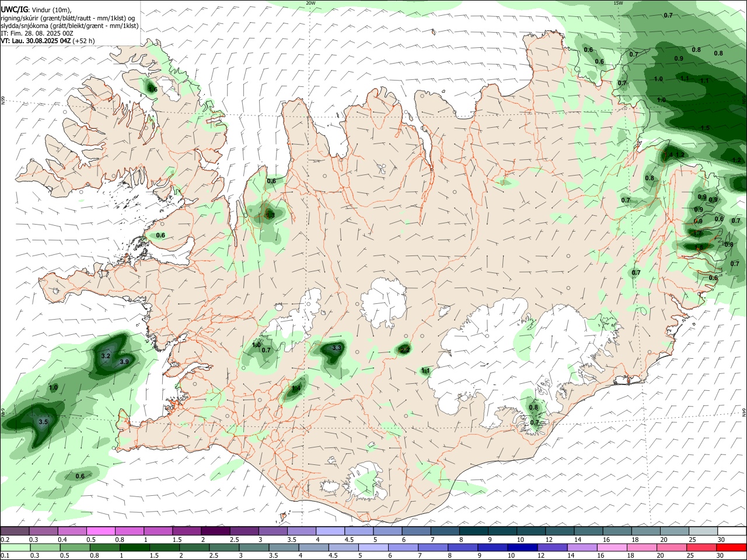This screenshot has height=560, width=747.
Task: Click the 3.3 precipitation value in central highlands
Action: 337,348
